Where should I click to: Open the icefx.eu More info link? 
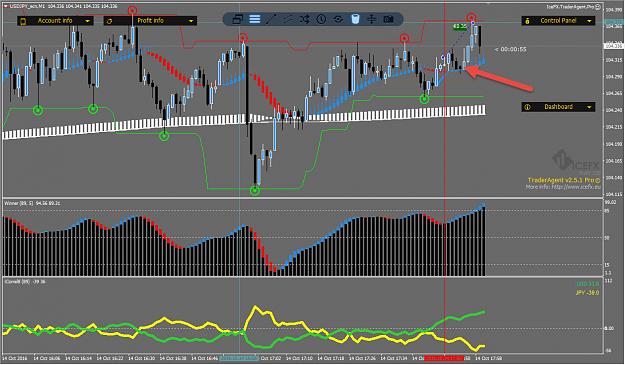click(562, 186)
